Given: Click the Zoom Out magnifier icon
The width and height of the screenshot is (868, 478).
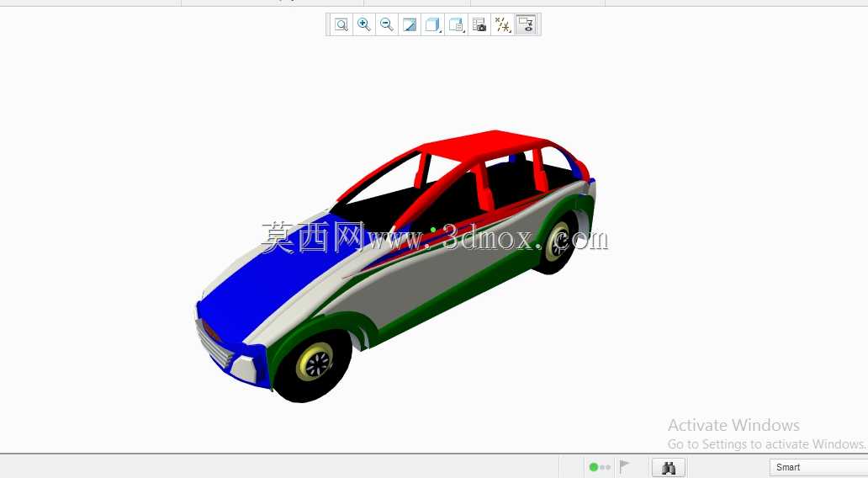Looking at the screenshot, I should pos(387,24).
